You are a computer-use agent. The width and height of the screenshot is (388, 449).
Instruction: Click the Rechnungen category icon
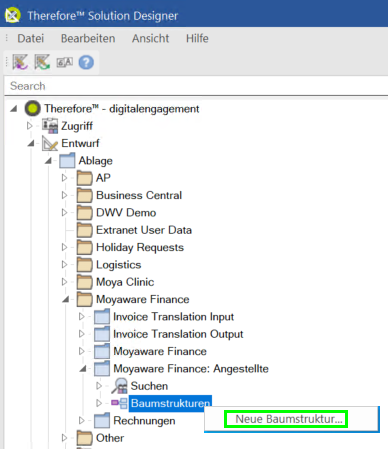tap(102, 421)
